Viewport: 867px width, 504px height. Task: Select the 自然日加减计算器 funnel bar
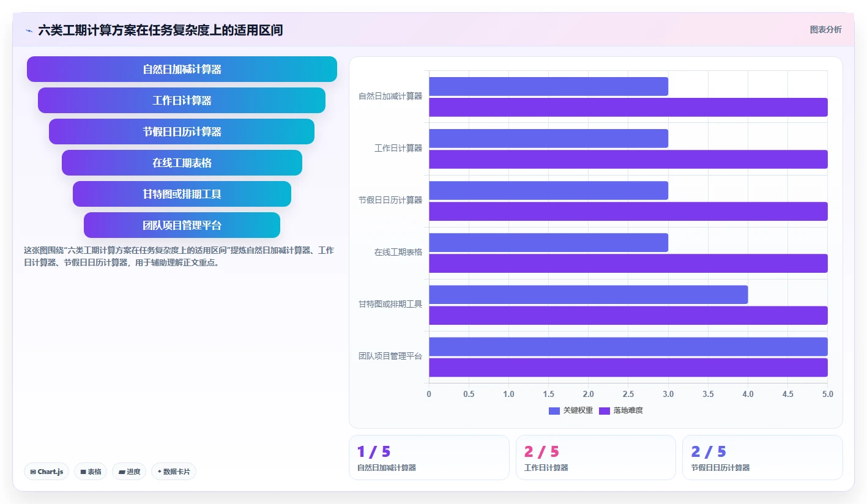click(x=182, y=69)
